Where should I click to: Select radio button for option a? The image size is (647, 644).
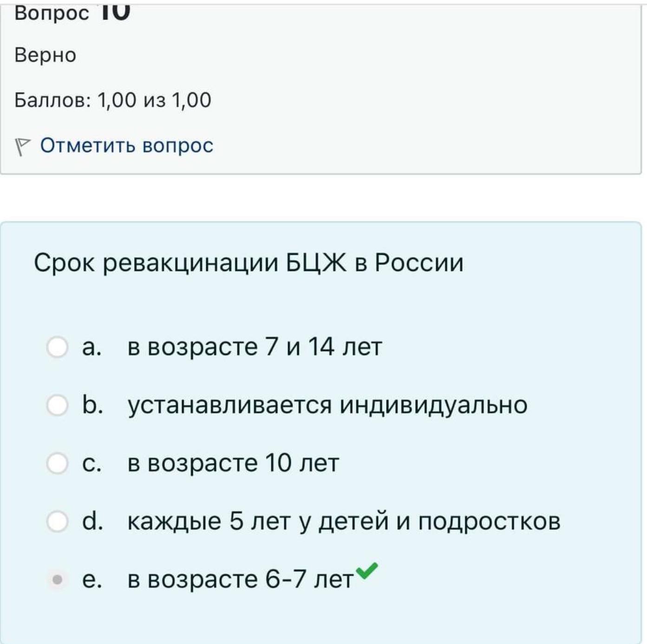click(58, 347)
